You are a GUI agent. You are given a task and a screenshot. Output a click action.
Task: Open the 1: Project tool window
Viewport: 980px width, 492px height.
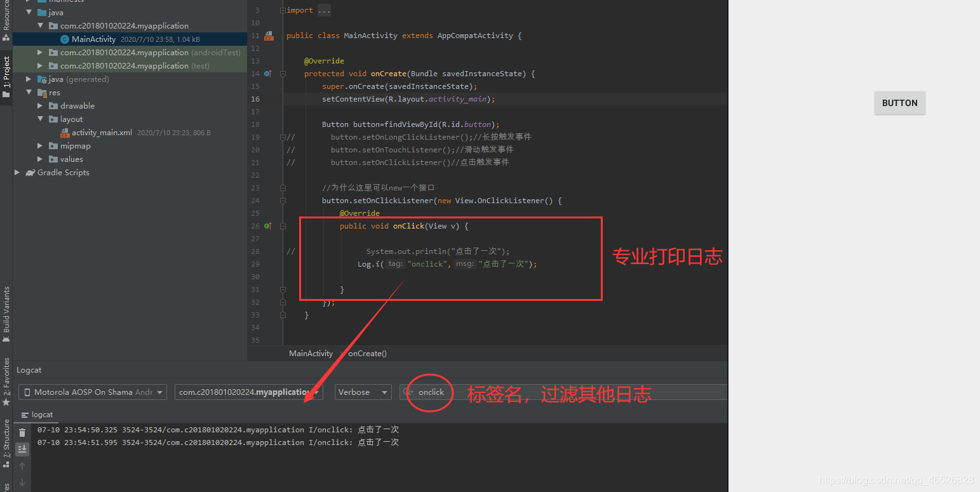(6, 77)
